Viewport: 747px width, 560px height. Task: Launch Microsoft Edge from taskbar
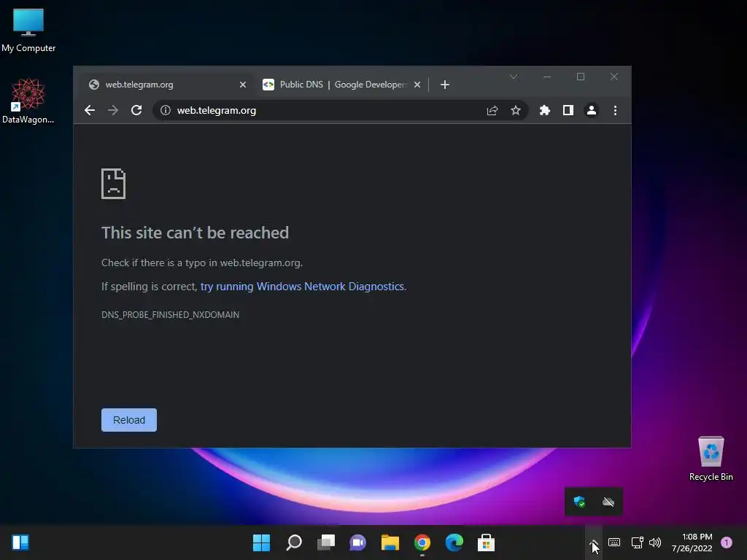click(454, 542)
